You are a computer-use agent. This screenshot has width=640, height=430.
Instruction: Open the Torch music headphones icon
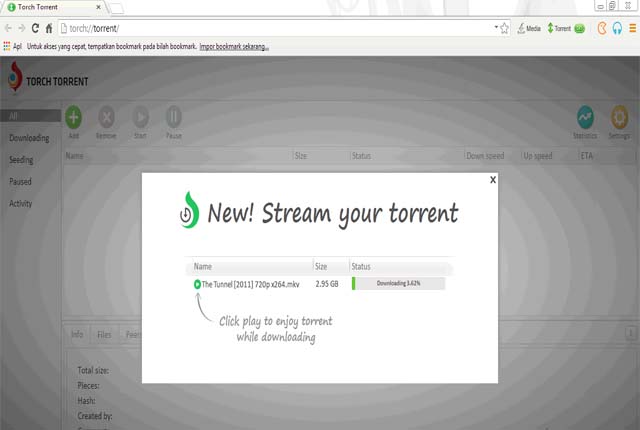coord(617,28)
